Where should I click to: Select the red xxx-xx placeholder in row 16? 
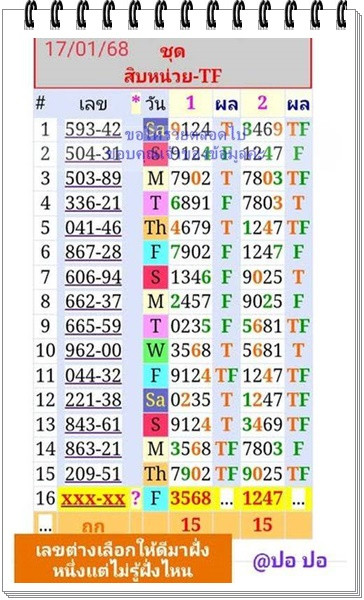click(94, 499)
